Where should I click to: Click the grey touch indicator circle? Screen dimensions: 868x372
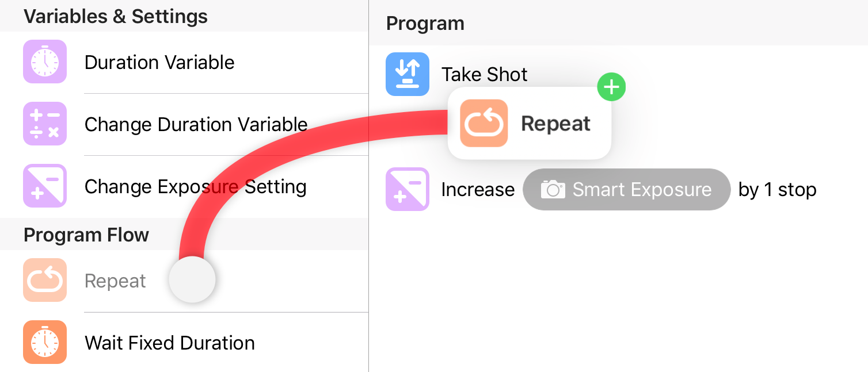point(192,279)
